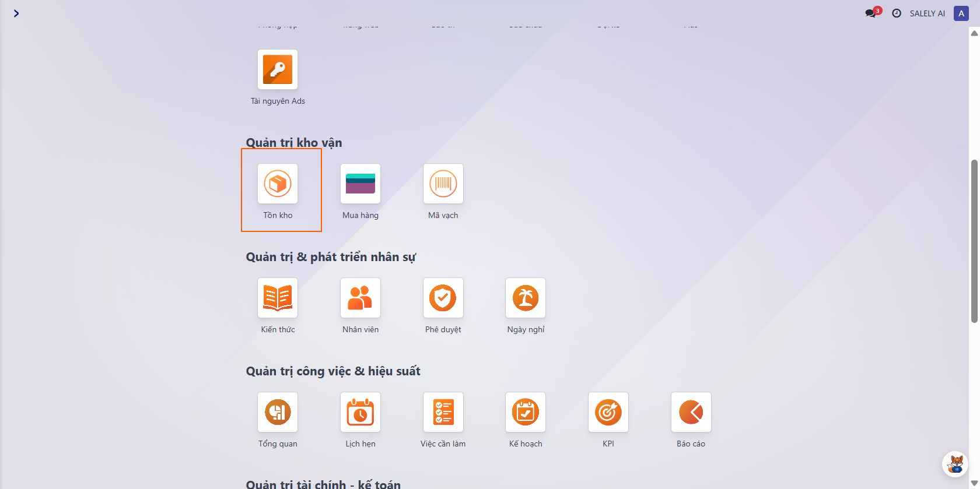Open Tài nguyên Ads app

(x=278, y=70)
